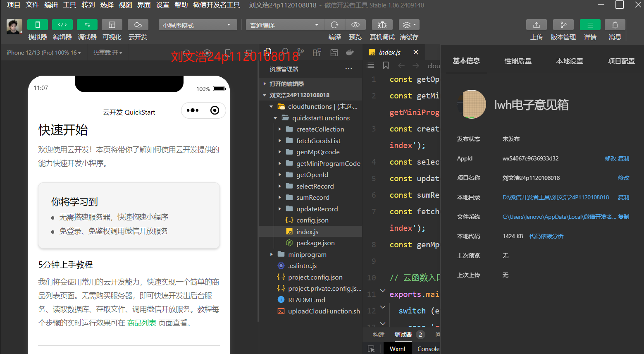
Task: Switch to the 项目配置 tab
Action: click(x=621, y=61)
